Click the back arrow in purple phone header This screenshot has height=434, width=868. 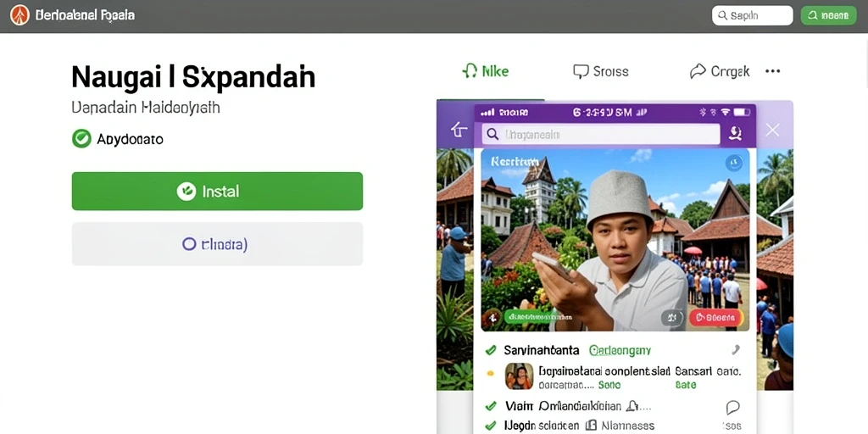[459, 131]
